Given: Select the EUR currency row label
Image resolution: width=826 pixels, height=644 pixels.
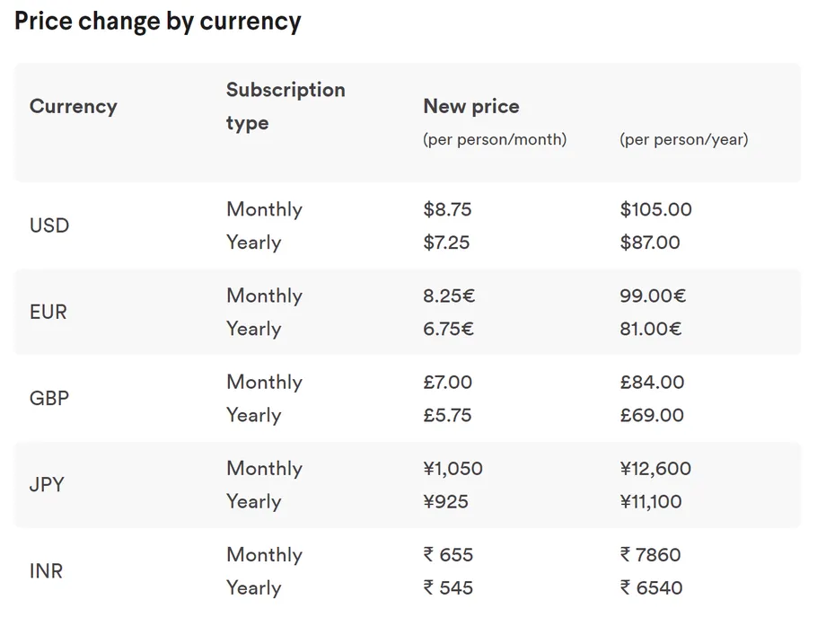Looking at the screenshot, I should (x=48, y=312).
